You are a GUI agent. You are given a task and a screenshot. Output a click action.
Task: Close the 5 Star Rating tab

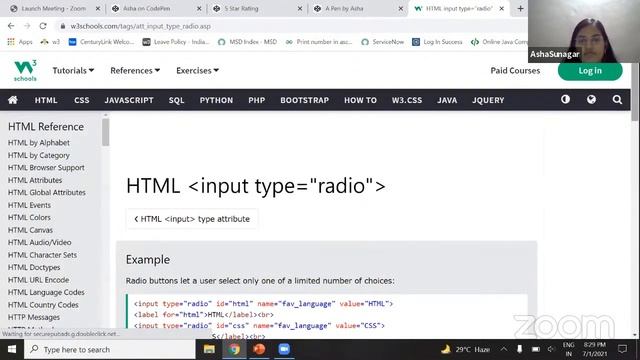[x=300, y=8]
